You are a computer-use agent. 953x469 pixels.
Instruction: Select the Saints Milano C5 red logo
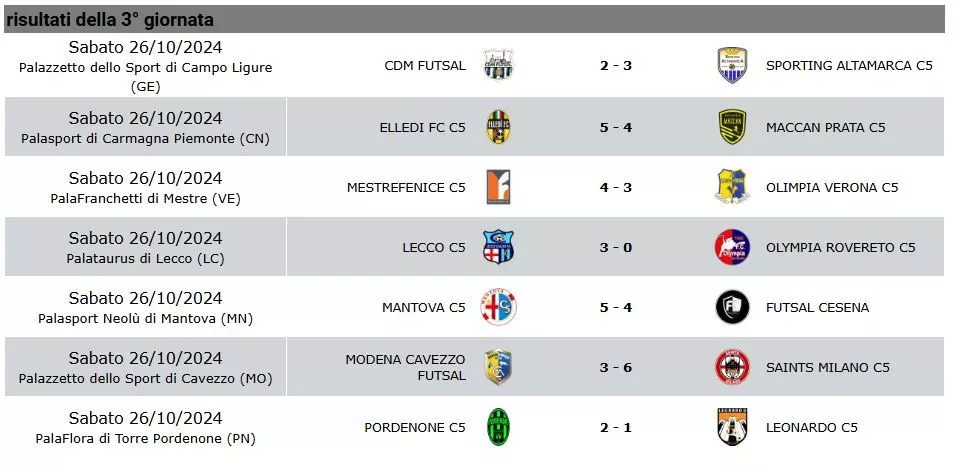pos(732,367)
